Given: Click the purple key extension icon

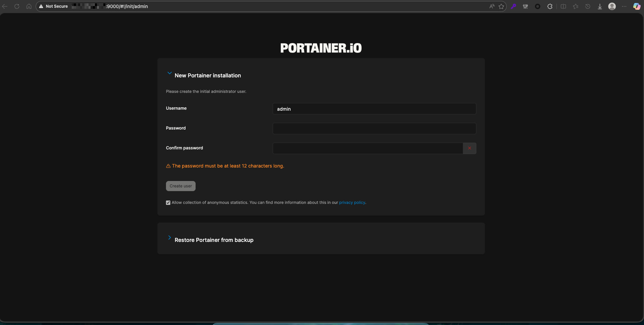Looking at the screenshot, I should point(513,6).
